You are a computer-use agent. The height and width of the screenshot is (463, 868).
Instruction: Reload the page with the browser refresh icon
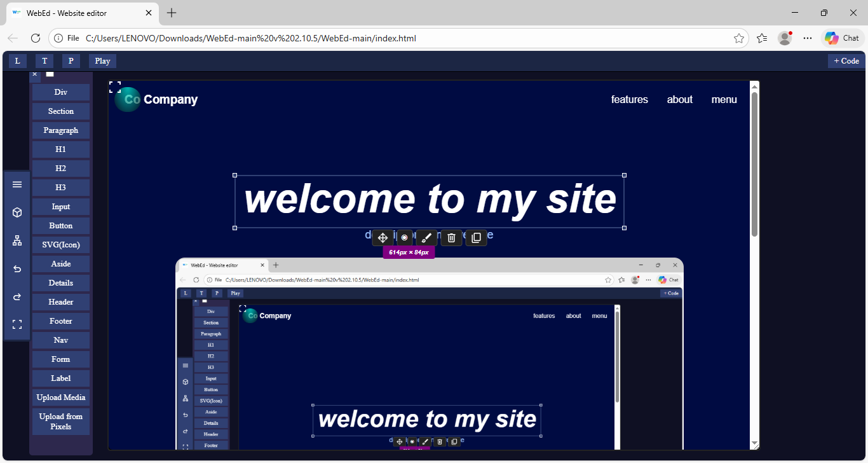pyautogui.click(x=36, y=38)
